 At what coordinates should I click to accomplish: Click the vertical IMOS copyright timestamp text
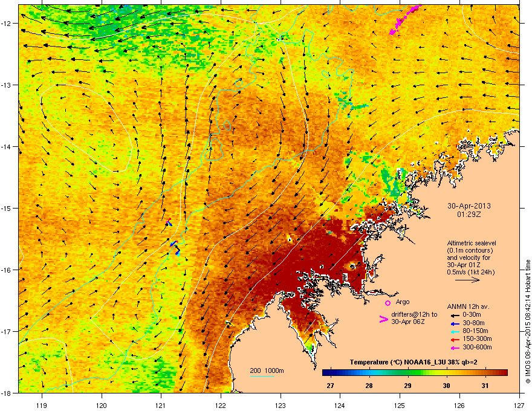(x=528, y=322)
